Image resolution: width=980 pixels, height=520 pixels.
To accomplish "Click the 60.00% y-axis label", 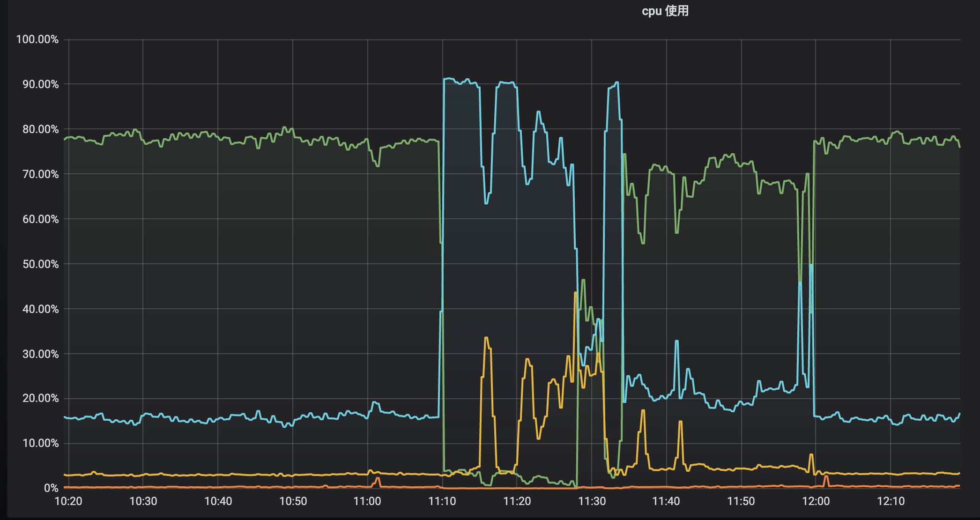I will point(41,219).
